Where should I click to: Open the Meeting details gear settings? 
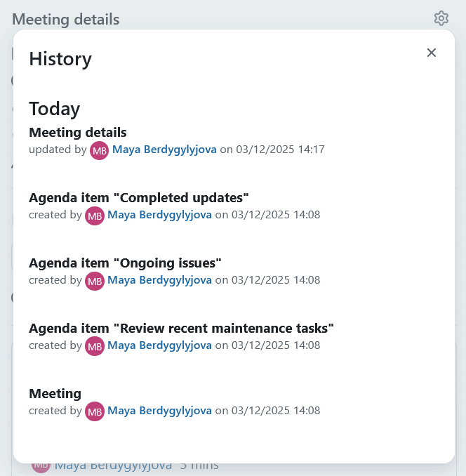click(441, 18)
